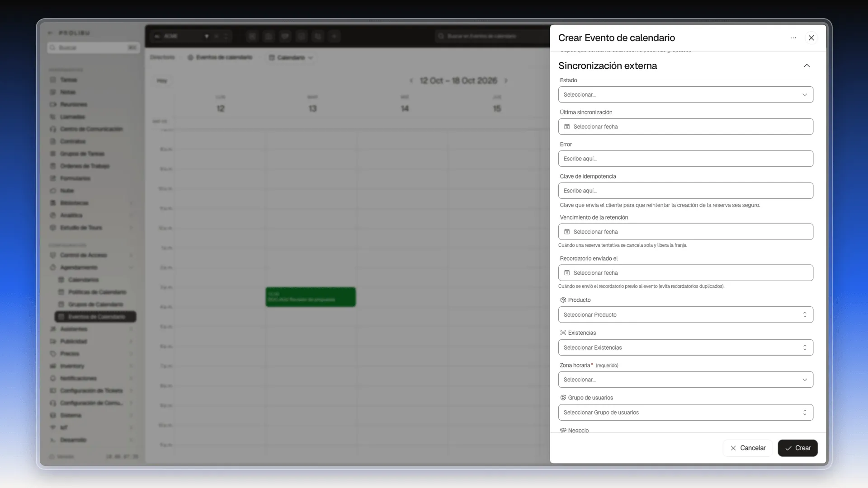
Task: Open the Zona horaria dropdown
Action: click(685, 380)
